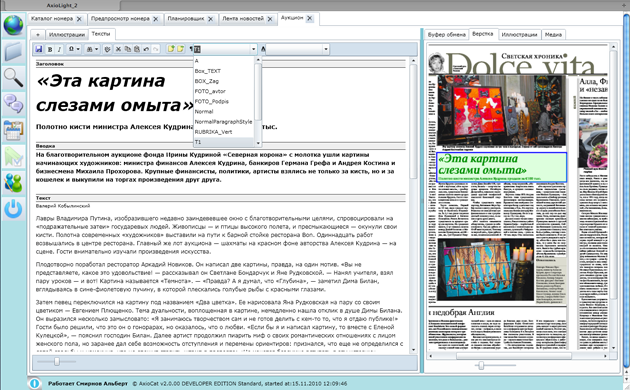Open the users group icon in sidebar
Viewport: 630px width, 390px height.
pyautogui.click(x=13, y=183)
